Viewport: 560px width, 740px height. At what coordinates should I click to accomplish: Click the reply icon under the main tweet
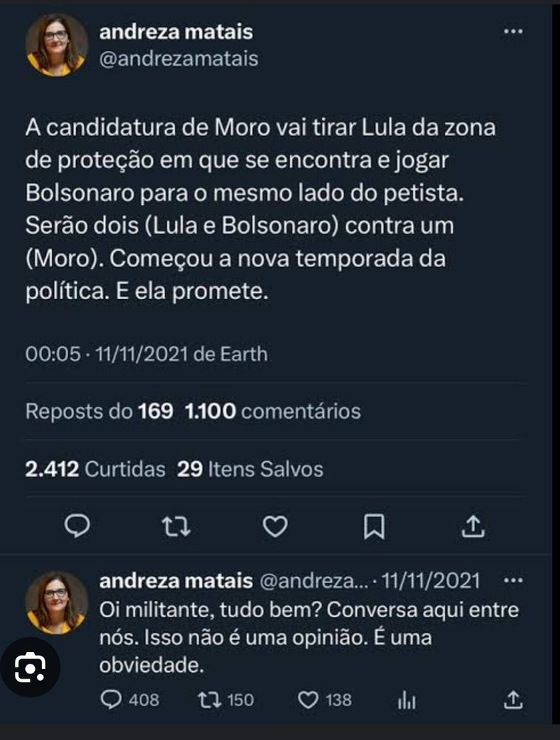tap(78, 526)
